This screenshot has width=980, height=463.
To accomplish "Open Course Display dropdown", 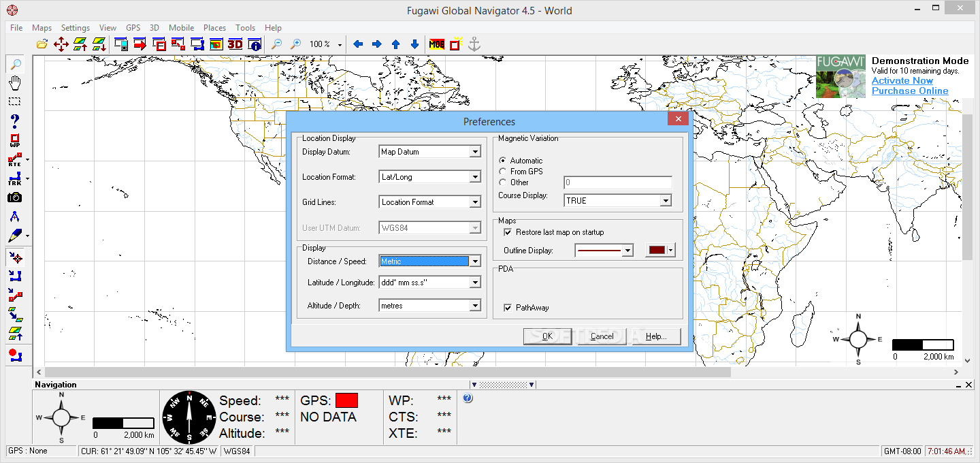I will (666, 201).
